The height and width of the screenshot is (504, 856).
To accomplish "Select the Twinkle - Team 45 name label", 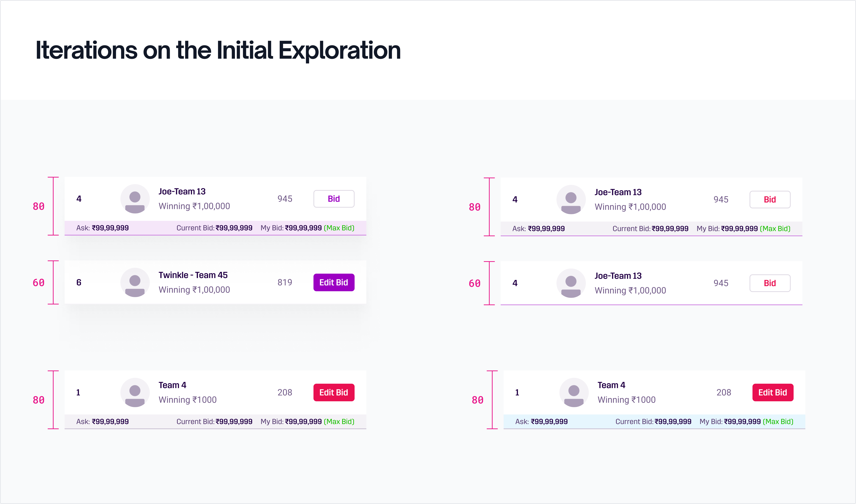I will pyautogui.click(x=193, y=275).
